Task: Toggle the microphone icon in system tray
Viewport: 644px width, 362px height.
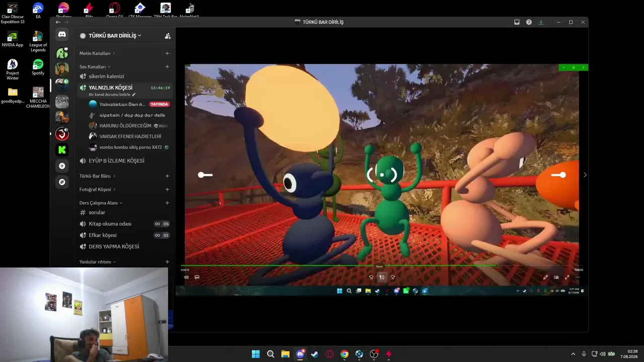Action: (584, 354)
